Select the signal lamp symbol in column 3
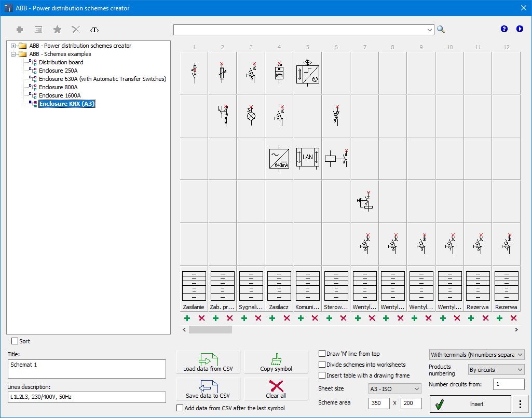The image size is (532, 418). tap(251, 116)
